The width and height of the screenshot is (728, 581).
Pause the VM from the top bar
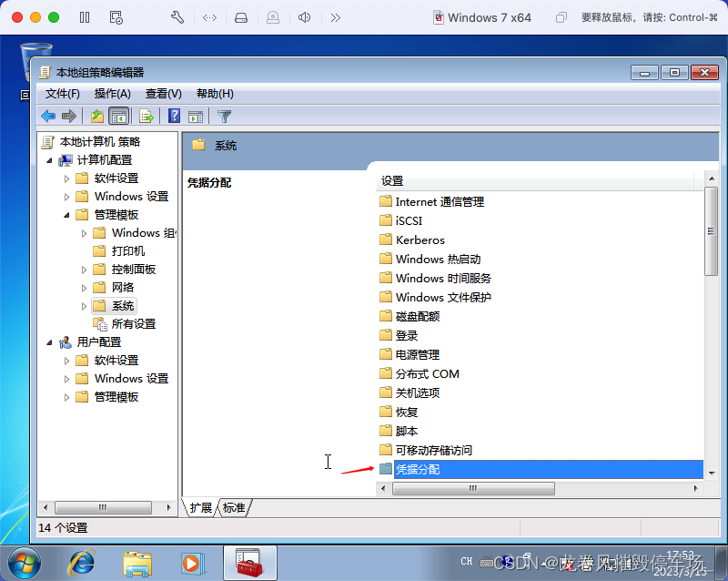[x=85, y=17]
